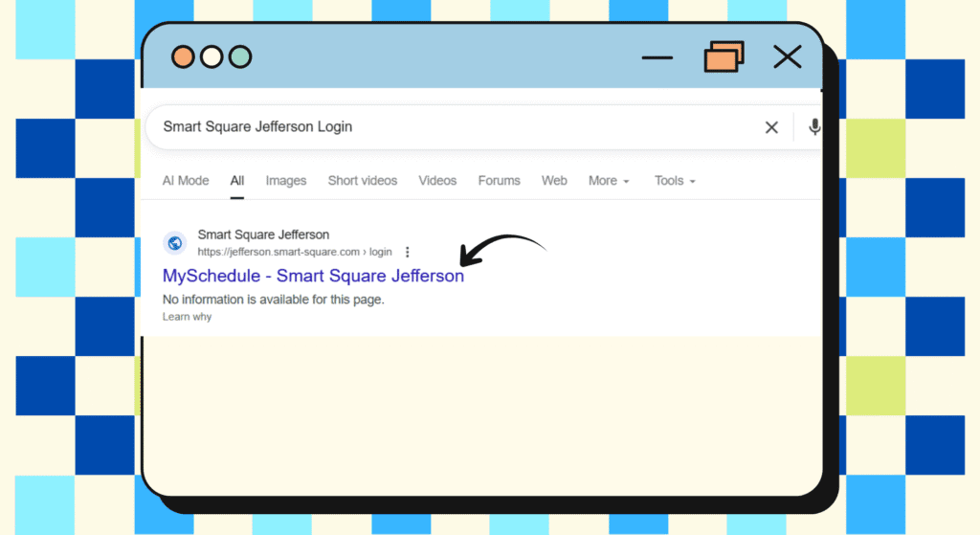Click the globe favicon beside Smart Square Jefferson
This screenshot has width=980, height=535.
tap(174, 243)
